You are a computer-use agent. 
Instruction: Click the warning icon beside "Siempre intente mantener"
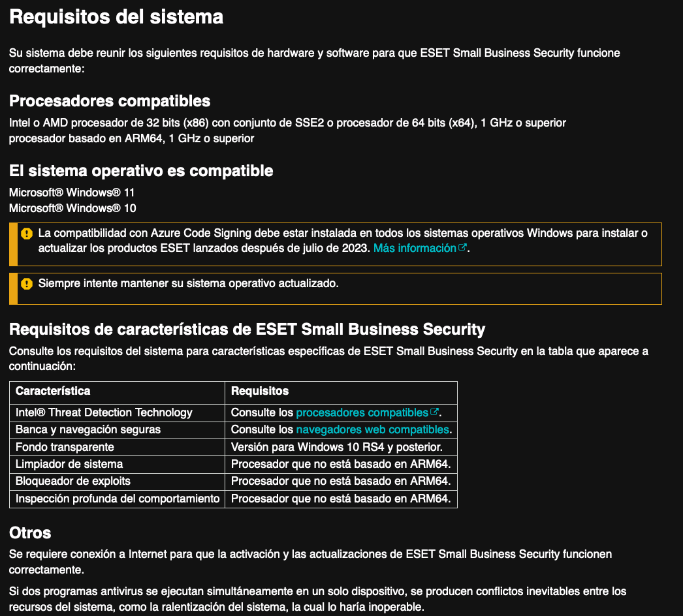tap(27, 284)
